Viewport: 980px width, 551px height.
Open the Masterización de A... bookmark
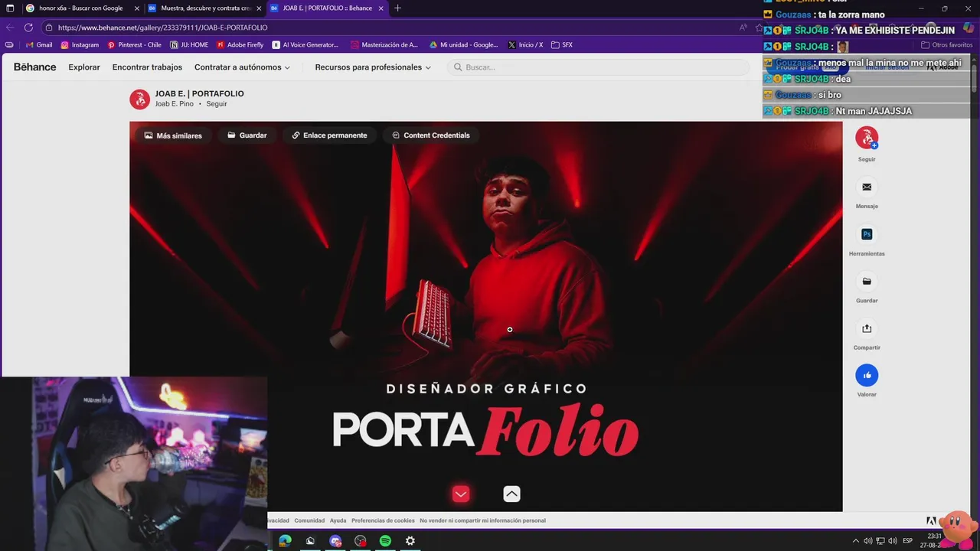pos(384,45)
